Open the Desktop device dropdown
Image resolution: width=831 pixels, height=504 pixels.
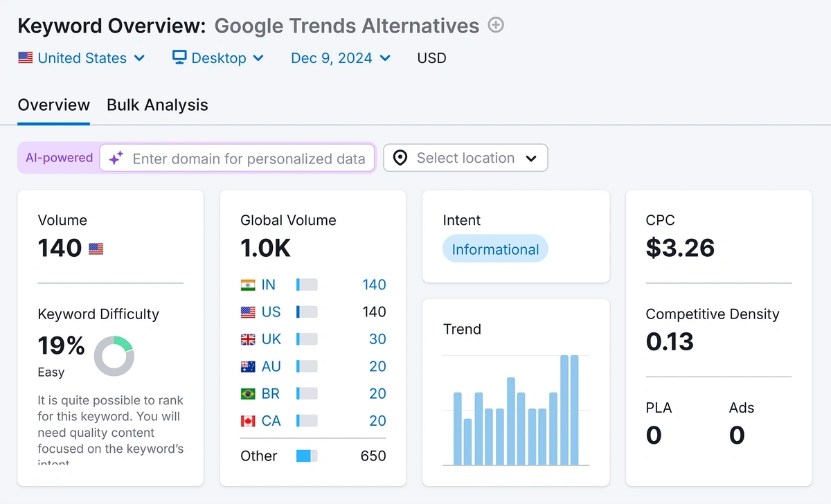tap(218, 58)
